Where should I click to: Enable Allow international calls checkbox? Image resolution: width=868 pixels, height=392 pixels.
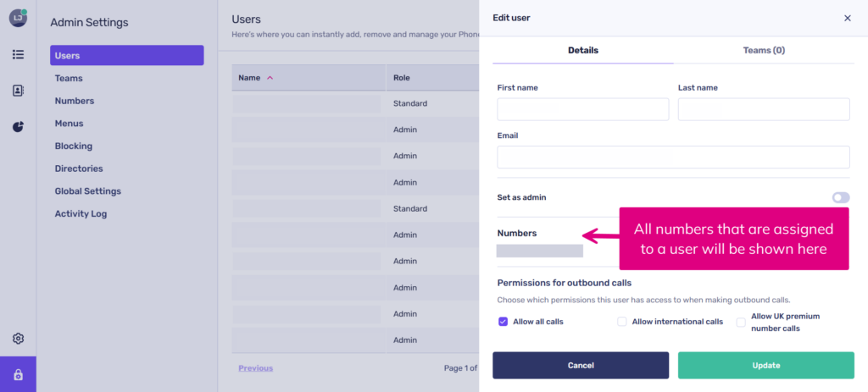(622, 322)
